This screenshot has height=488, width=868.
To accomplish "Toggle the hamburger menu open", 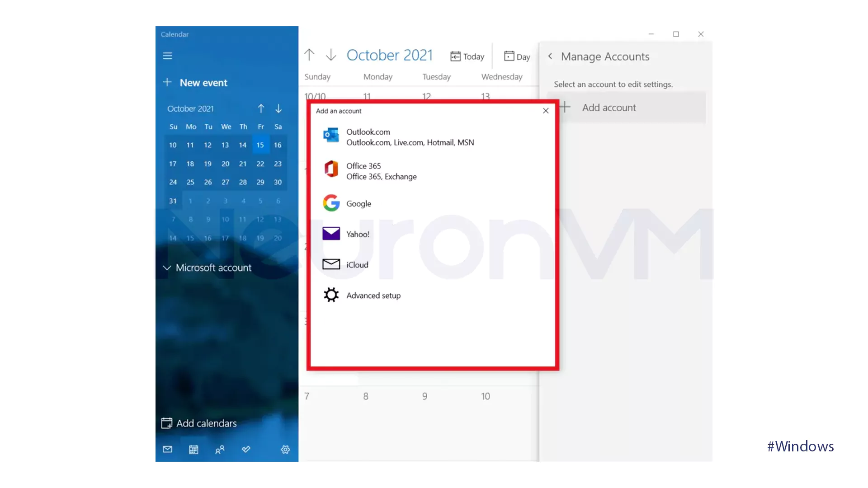I will pos(168,55).
